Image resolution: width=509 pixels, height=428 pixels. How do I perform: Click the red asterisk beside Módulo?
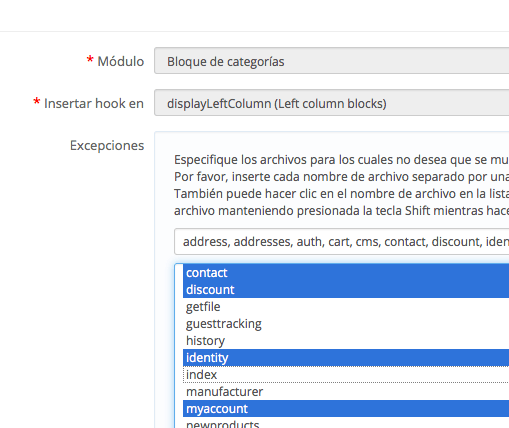coord(90,60)
